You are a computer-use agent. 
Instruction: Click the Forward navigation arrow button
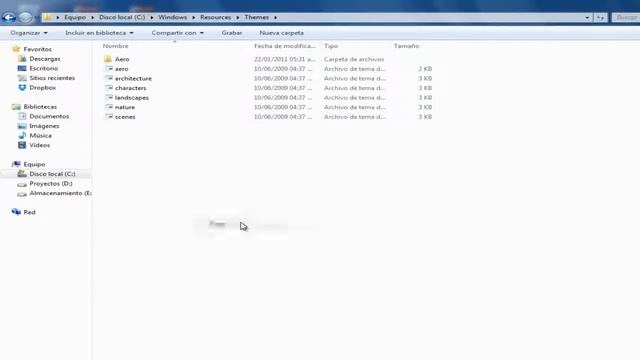tap(25, 17)
